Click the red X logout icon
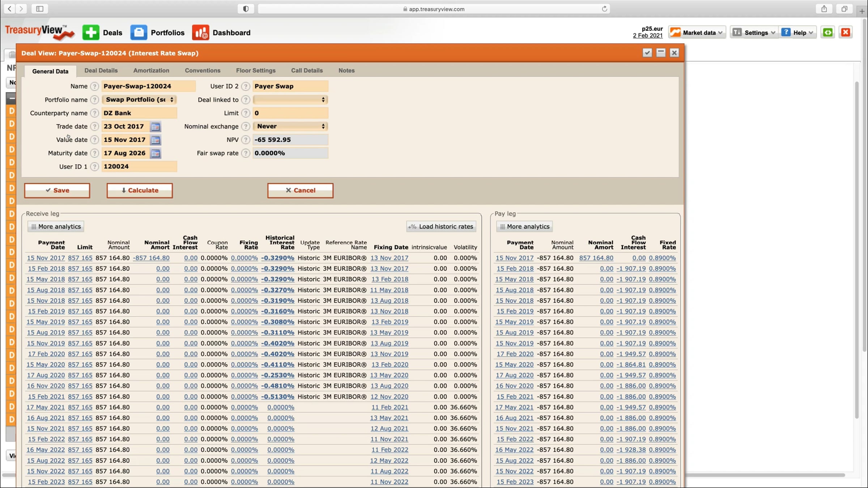Image resolution: width=868 pixels, height=488 pixels. 846,33
